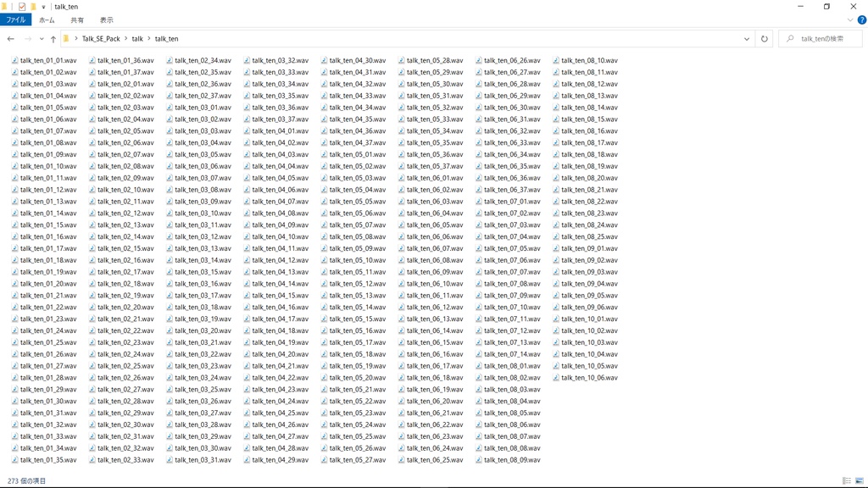This screenshot has width=868, height=488.
Task: Open the ファイル menu tab
Action: (x=15, y=20)
